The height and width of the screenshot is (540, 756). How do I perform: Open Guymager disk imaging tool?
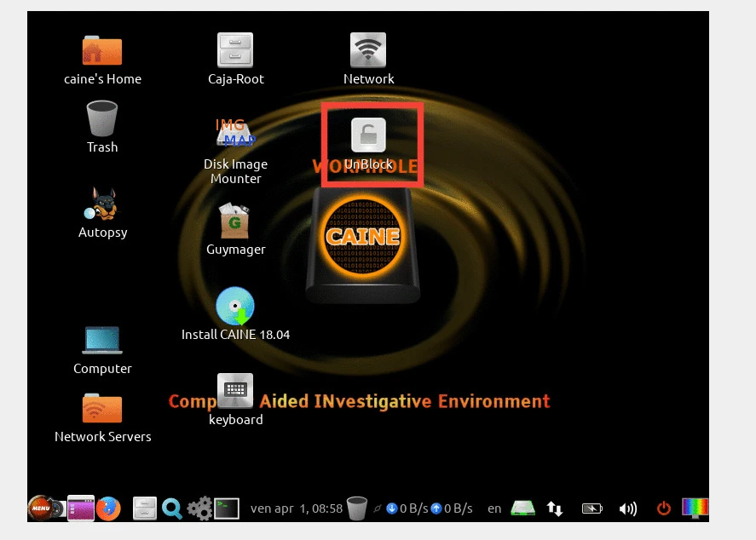click(x=235, y=222)
